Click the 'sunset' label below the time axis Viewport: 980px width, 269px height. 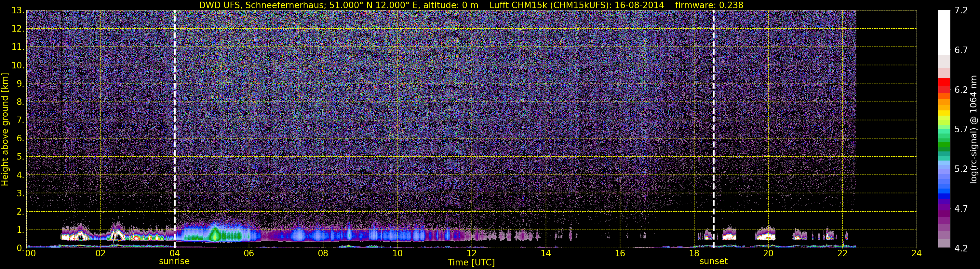tap(713, 262)
